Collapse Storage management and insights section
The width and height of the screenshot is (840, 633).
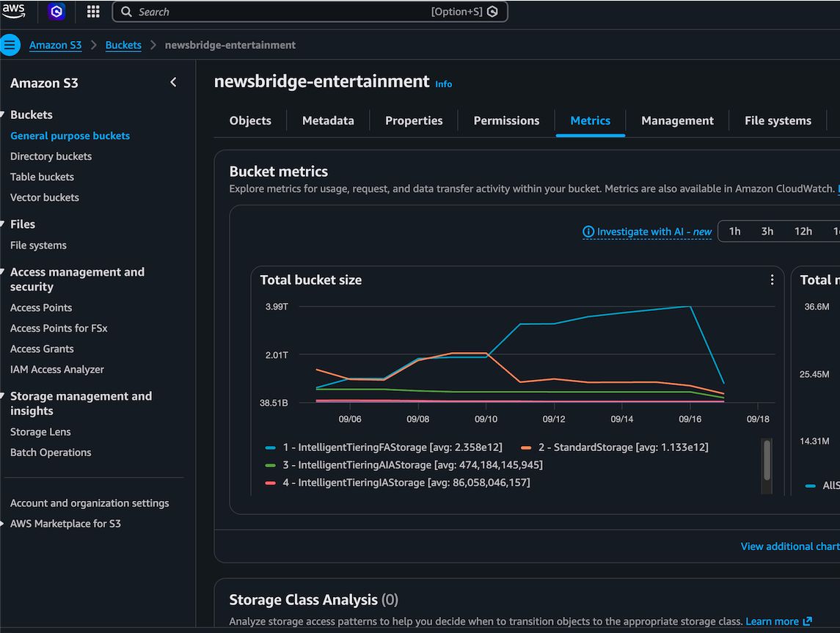3,396
